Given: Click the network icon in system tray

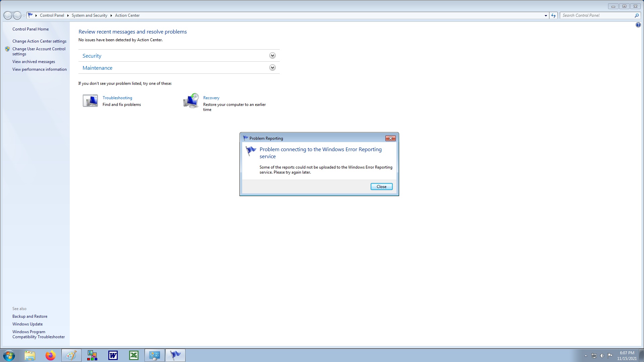Looking at the screenshot, I should click(x=594, y=356).
